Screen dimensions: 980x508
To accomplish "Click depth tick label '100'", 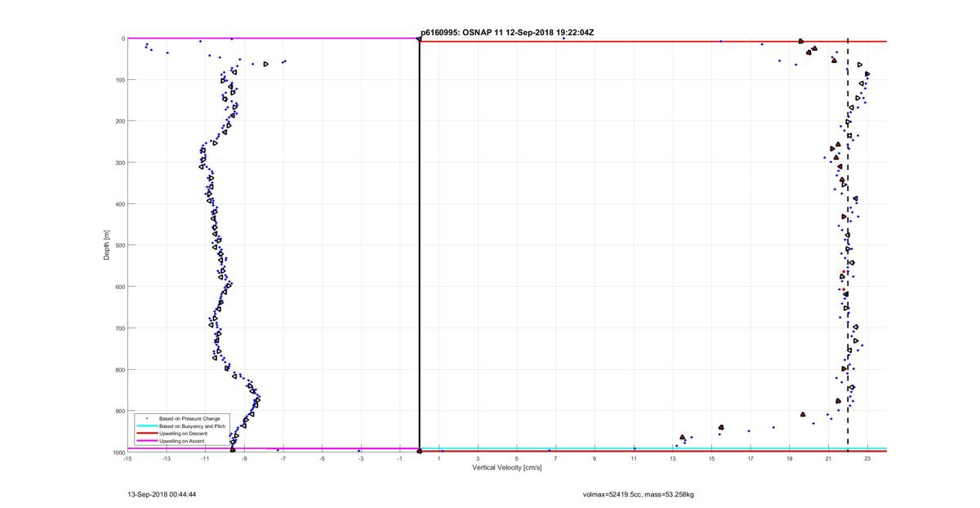I will pos(119,80).
